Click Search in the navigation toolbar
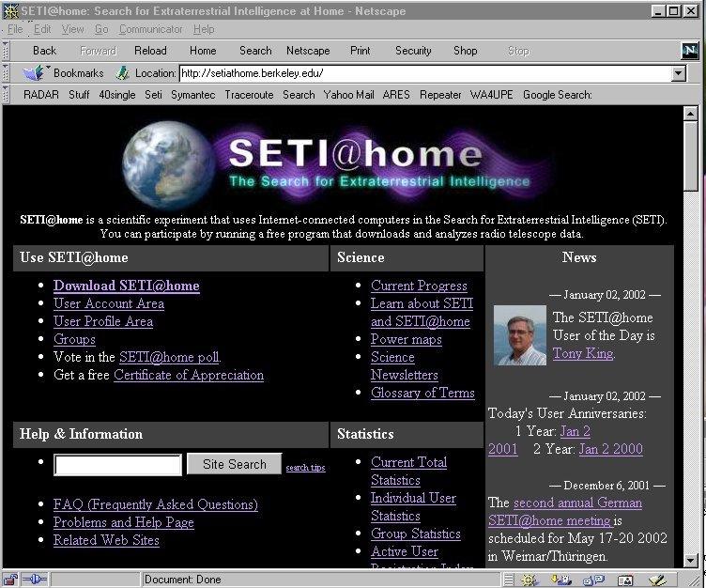This screenshot has height=588, width=706. point(255,51)
